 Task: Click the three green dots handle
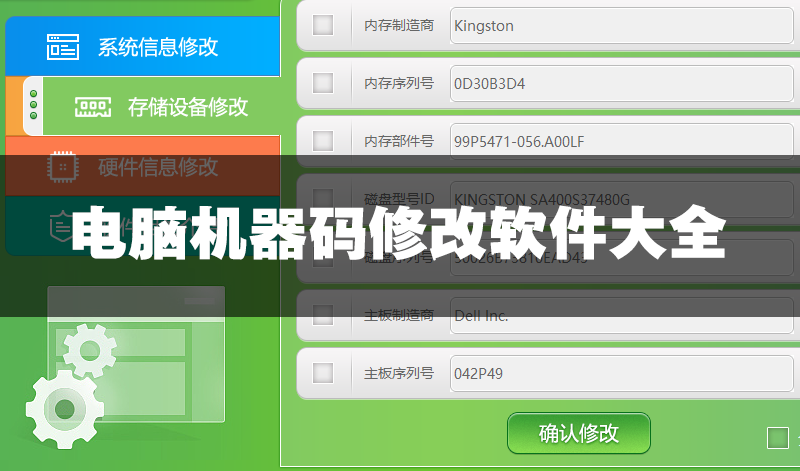click(x=34, y=105)
